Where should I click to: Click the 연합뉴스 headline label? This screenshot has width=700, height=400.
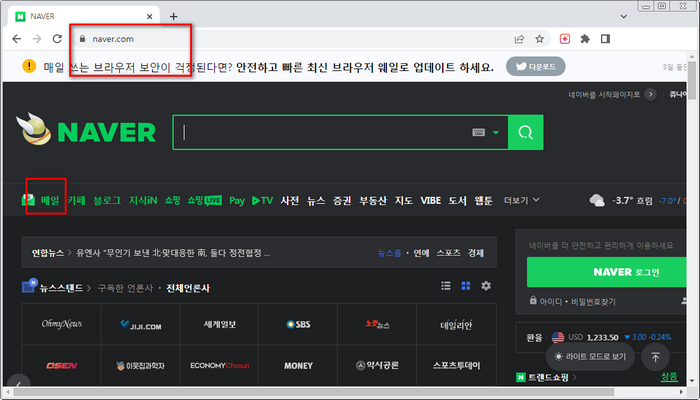47,253
